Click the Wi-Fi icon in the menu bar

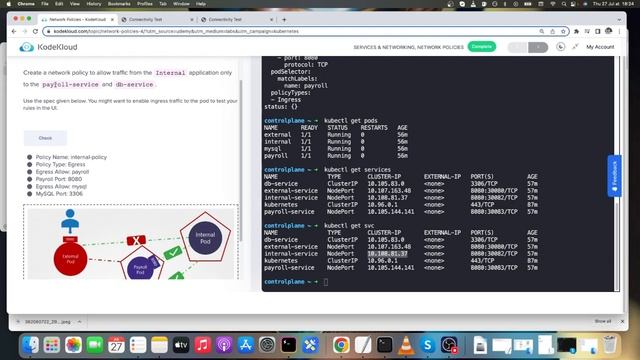point(553,4)
